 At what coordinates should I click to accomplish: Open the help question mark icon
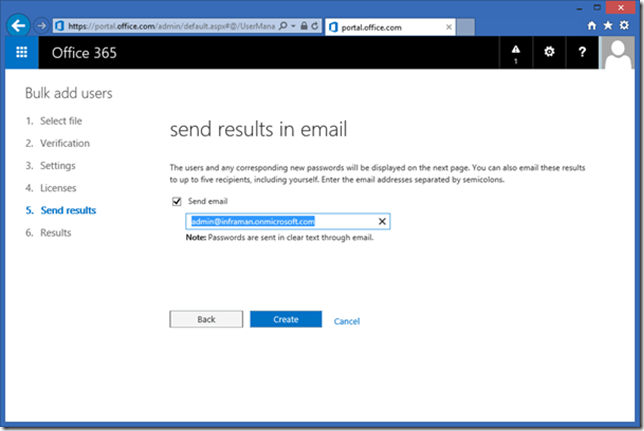pyautogui.click(x=582, y=53)
